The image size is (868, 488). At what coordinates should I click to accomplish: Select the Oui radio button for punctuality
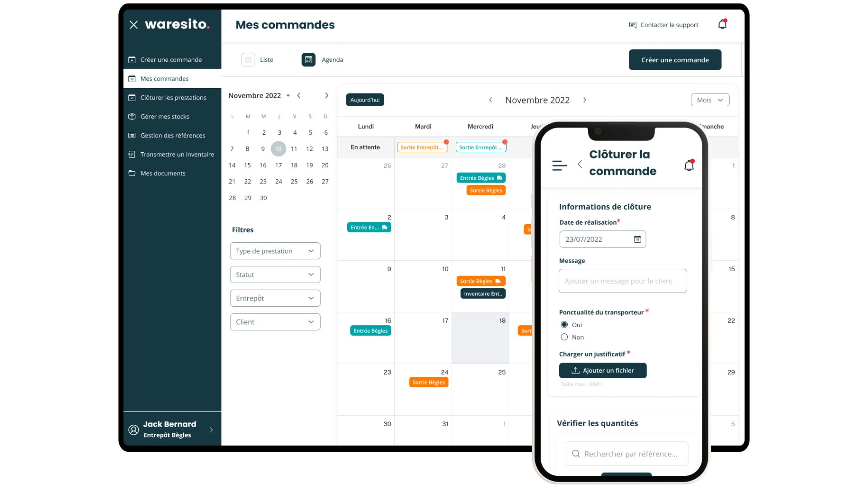click(564, 324)
